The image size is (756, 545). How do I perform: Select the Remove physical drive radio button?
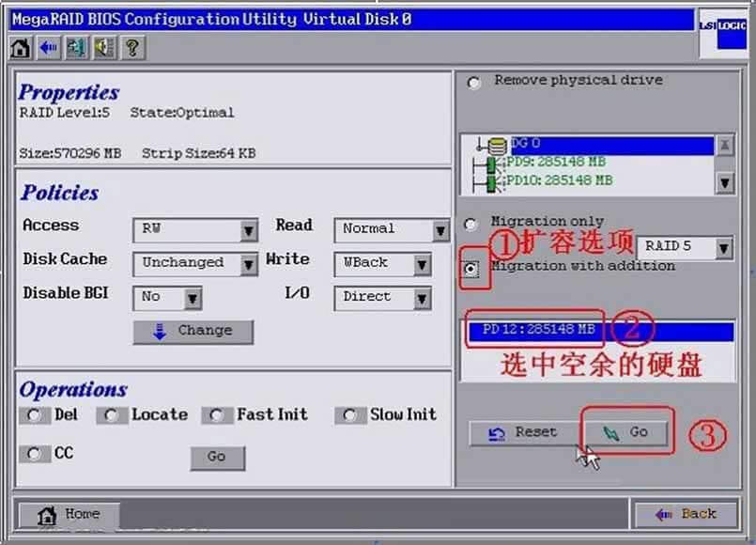click(474, 83)
